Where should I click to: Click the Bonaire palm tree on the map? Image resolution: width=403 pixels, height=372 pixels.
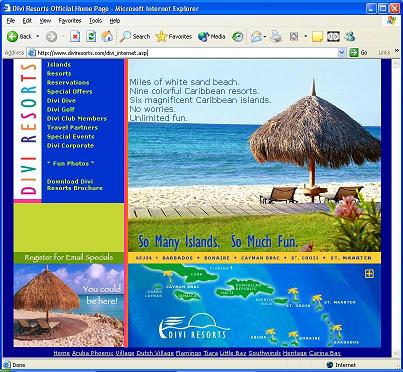pos(294,337)
